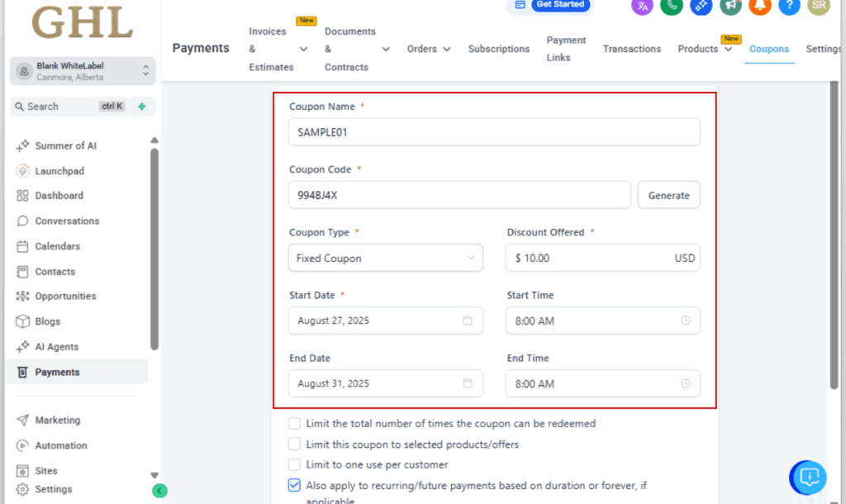
Task: Enable limit total number of redemptions checkbox
Action: [x=294, y=424]
